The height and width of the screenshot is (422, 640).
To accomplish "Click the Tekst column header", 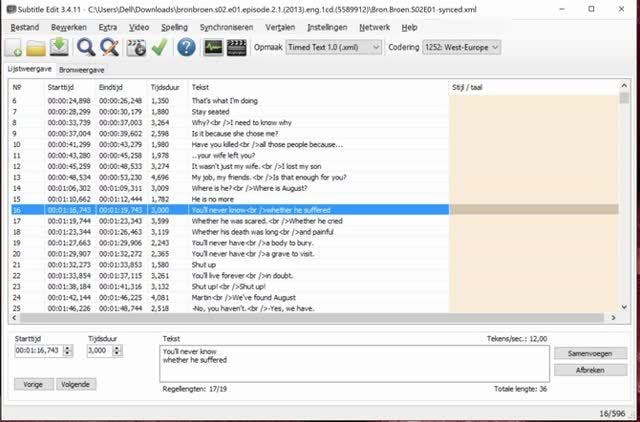I will point(318,87).
